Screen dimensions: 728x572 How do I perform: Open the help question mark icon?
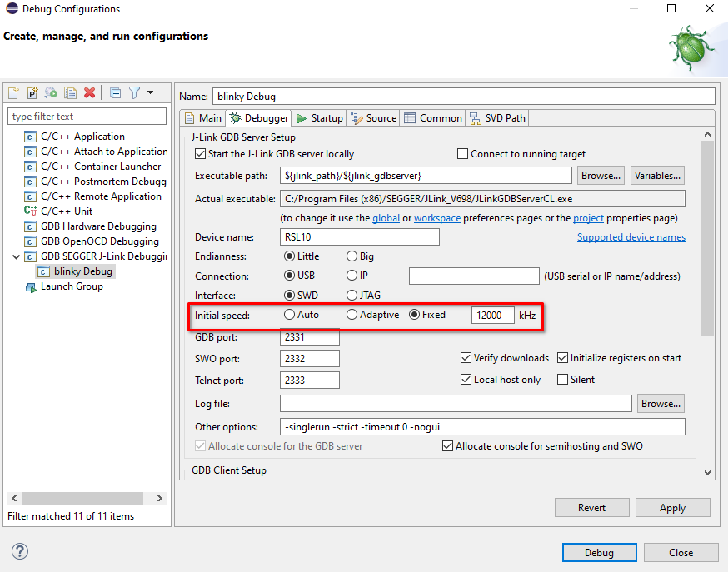click(20, 551)
